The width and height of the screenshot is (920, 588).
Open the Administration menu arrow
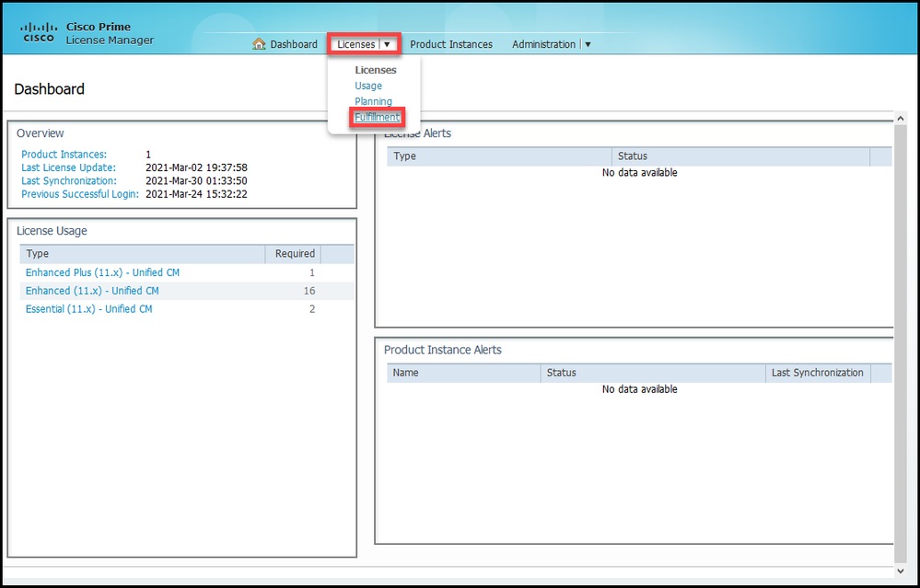[x=588, y=44]
